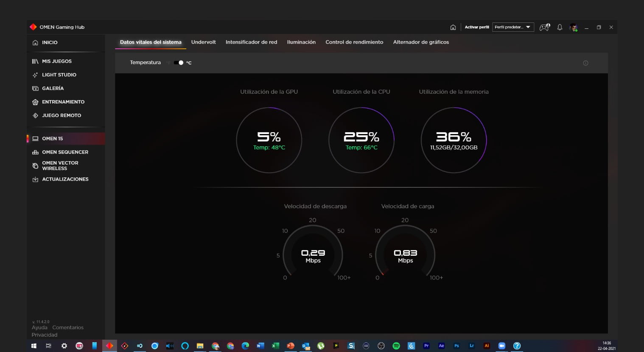Click the Ayuda link
Viewport: 644px width, 352px height.
coord(39,327)
